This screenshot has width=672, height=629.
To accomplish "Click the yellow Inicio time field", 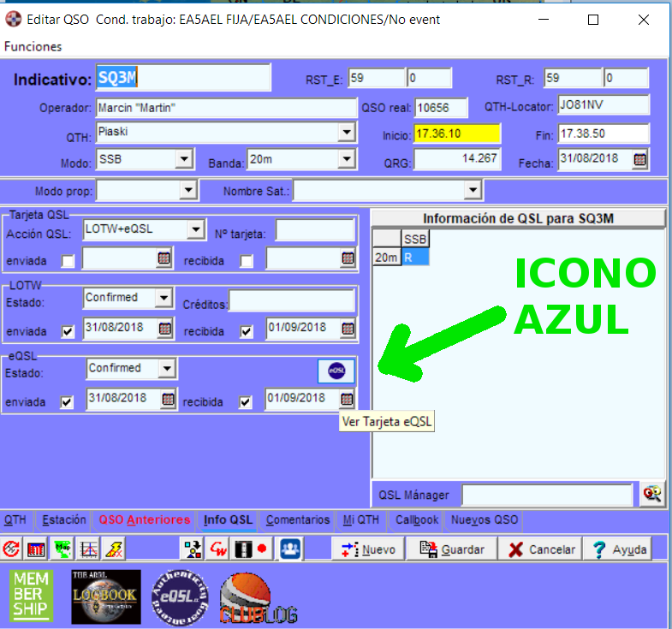I will (x=456, y=134).
